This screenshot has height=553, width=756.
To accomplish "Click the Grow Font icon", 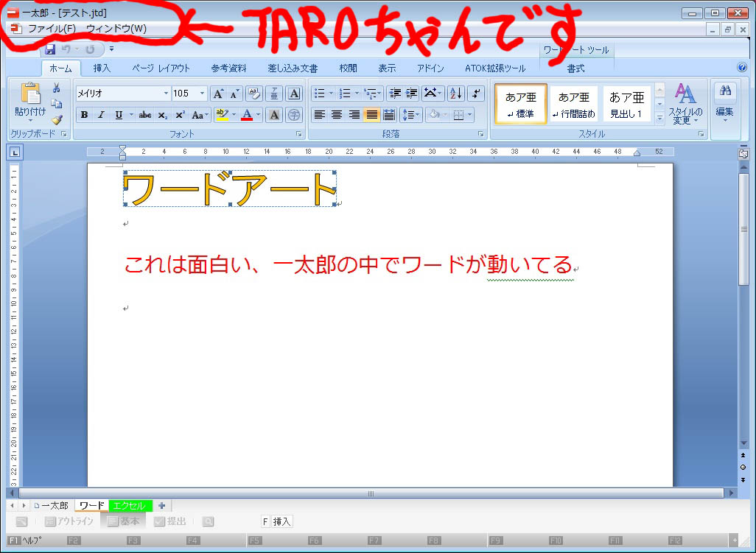I will pos(218,94).
